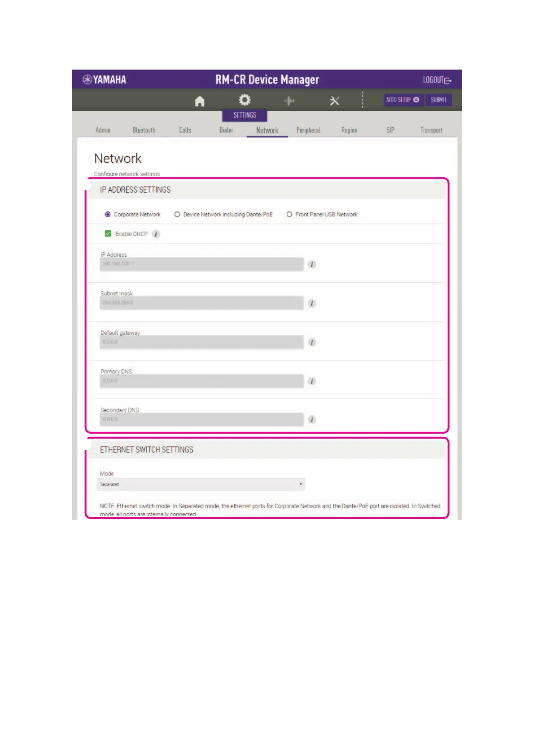This screenshot has width=534, height=756.
Task: Open the audio waveform icon
Action: coord(289,101)
